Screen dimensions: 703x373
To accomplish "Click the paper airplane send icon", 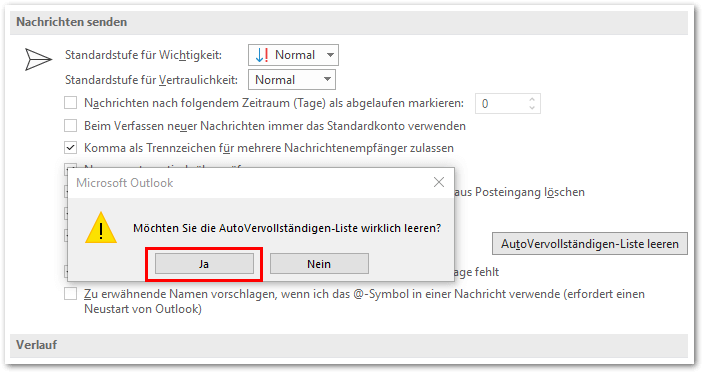I will (38, 59).
